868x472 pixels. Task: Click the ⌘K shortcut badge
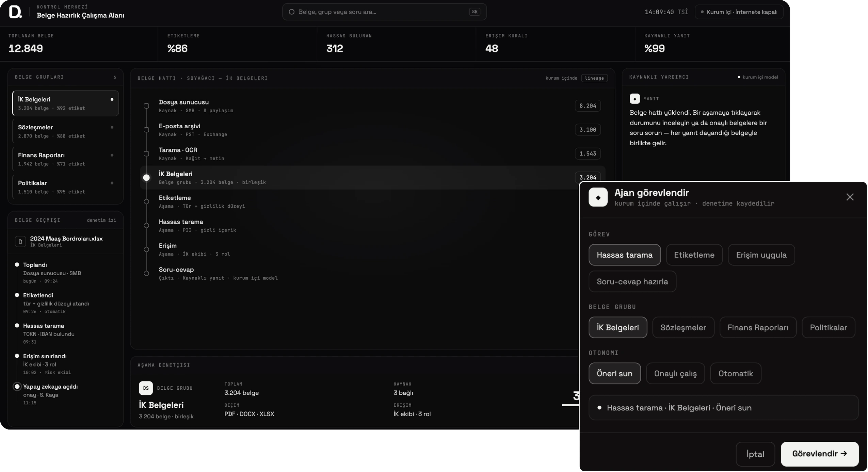point(474,12)
